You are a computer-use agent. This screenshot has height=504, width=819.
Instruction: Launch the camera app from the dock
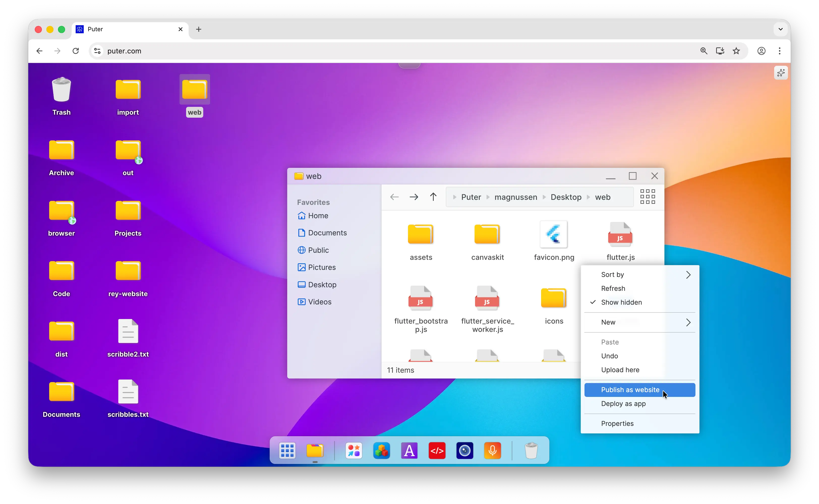464,451
